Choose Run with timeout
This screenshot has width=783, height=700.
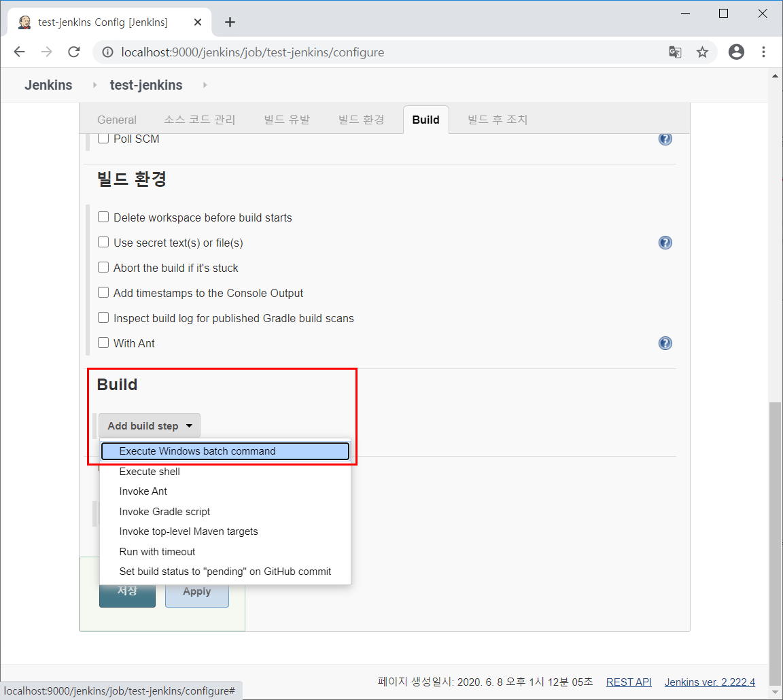225,552
